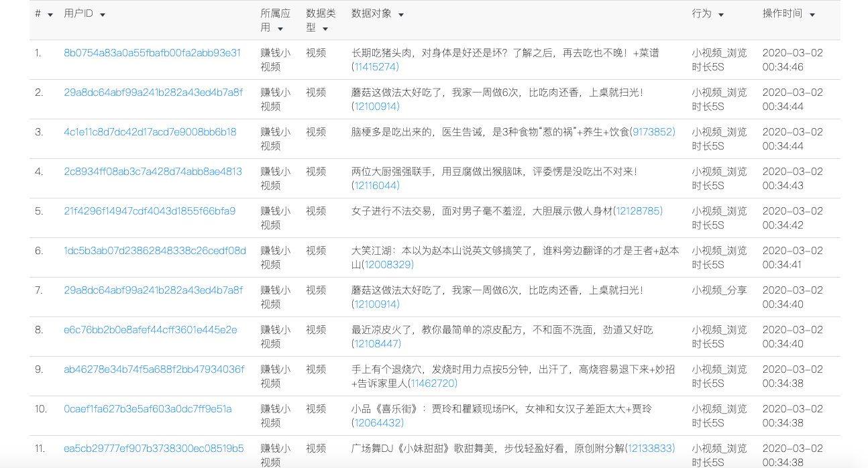This screenshot has width=868, height=468.
Task: Toggle sorting on 数据对象 column header
Action: (401, 15)
